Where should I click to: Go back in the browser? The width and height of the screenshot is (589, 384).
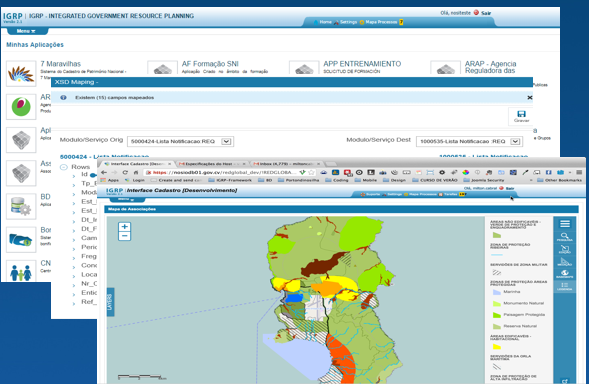(x=104, y=172)
